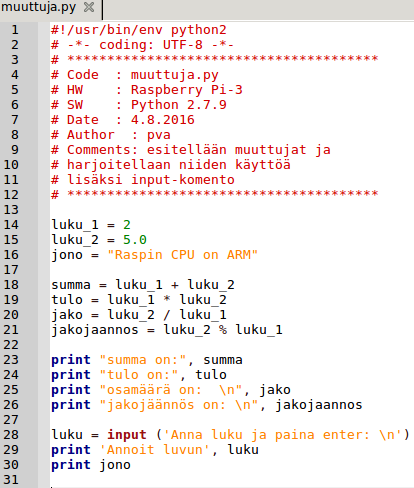Click line number 1 in gutter
Screen dimensions: 414x488
pos(15,30)
